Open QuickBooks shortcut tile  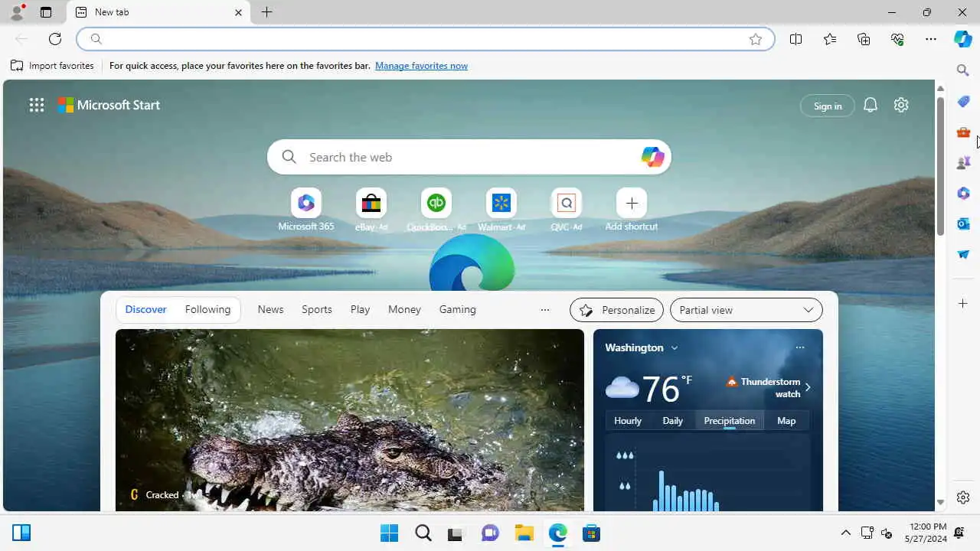point(436,210)
